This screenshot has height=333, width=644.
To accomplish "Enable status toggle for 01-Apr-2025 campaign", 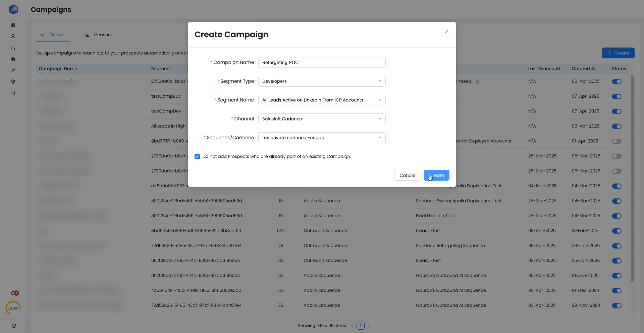I will [x=616, y=141].
